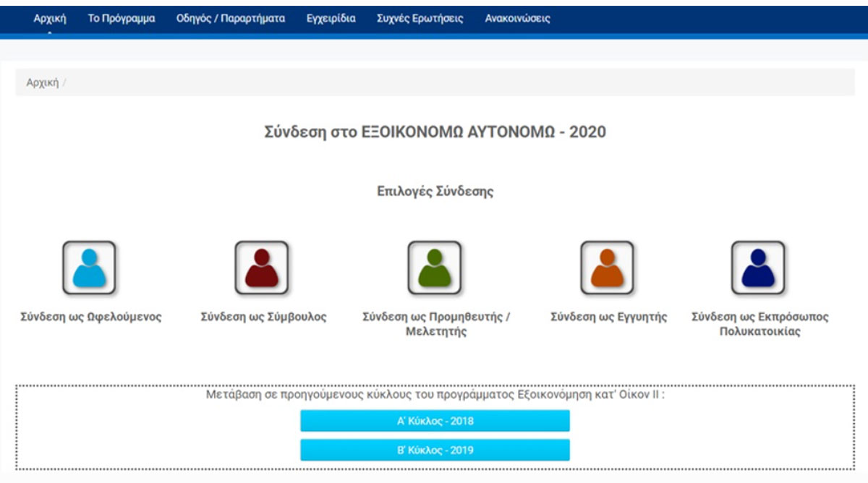Choose the navy Εκπρόσωπος Πολυκατοικίας icon
The width and height of the screenshot is (868, 483).
[x=758, y=268]
